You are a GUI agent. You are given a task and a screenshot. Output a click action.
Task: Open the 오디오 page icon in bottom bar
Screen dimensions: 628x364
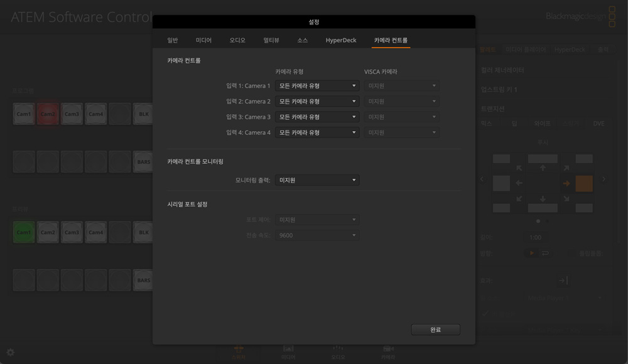coord(338,351)
